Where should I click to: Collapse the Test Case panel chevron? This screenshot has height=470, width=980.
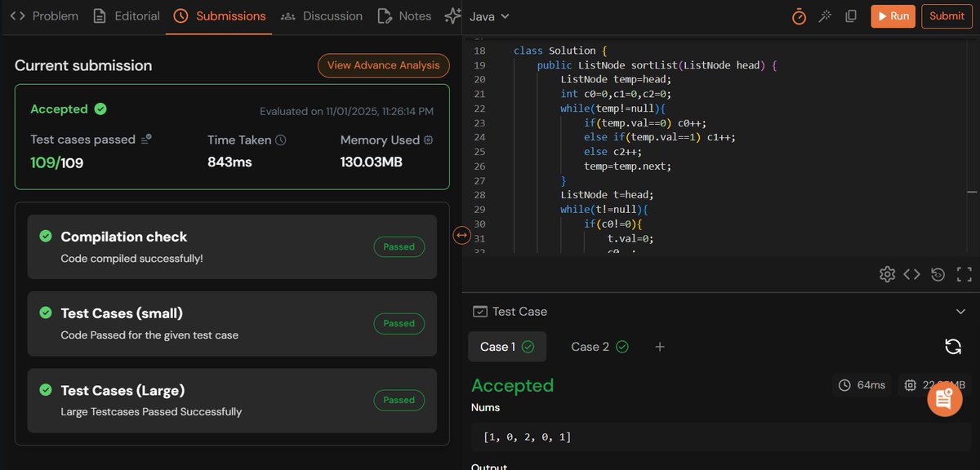click(960, 311)
